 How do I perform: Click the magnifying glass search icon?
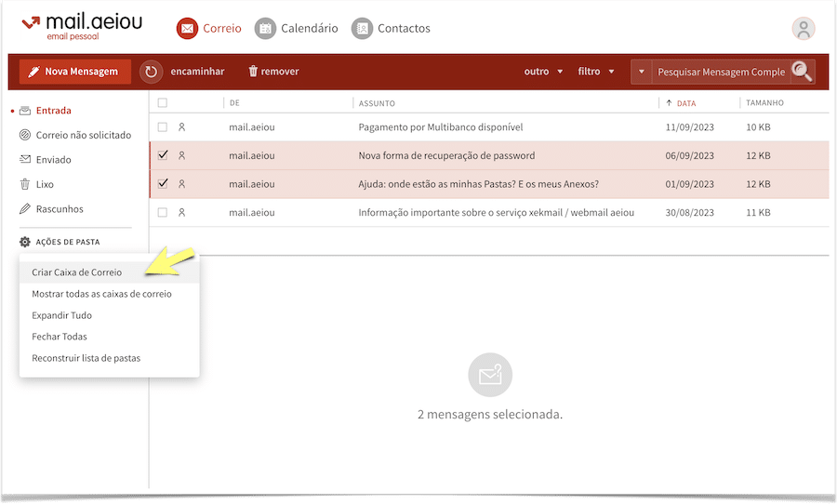point(801,72)
